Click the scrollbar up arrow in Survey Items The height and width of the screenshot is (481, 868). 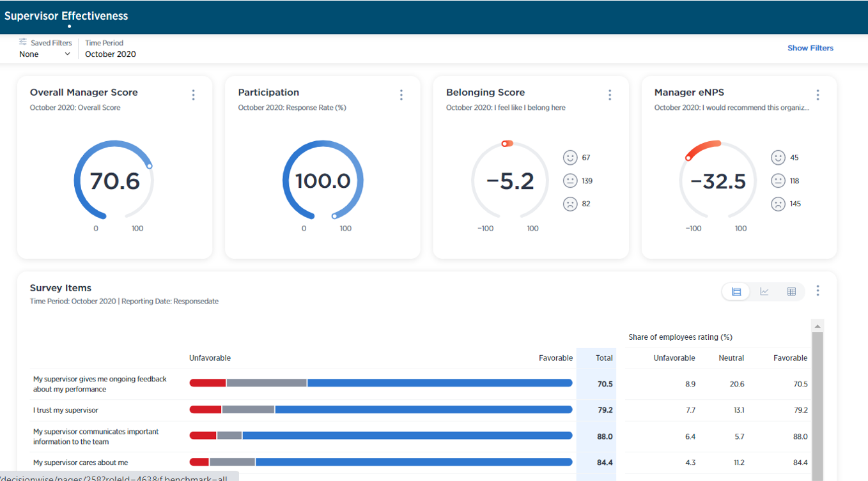[817, 326]
